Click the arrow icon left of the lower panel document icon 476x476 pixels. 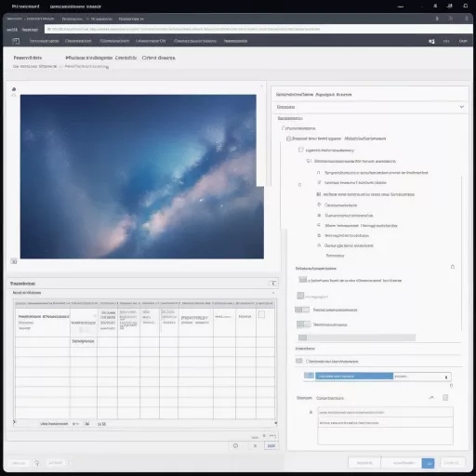(x=431, y=398)
